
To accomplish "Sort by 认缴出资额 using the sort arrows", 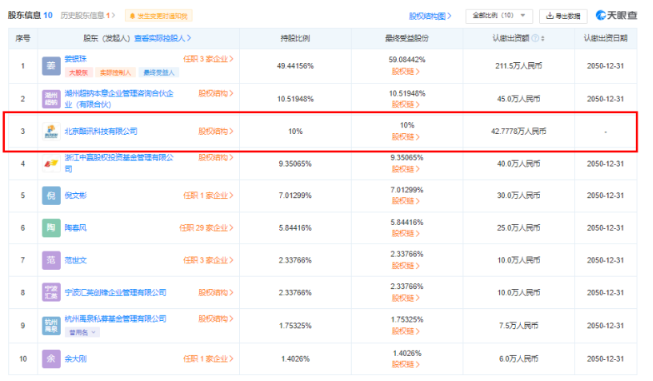I will tap(543, 38).
